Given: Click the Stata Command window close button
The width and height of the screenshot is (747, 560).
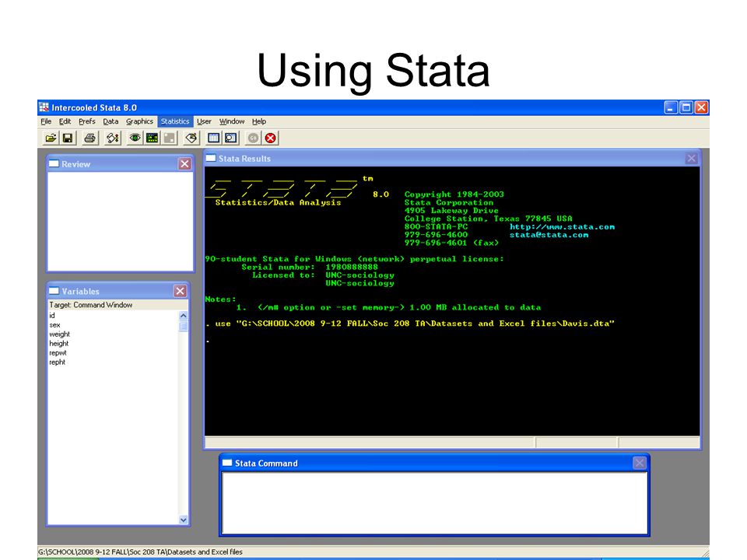Looking at the screenshot, I should coord(640,463).
